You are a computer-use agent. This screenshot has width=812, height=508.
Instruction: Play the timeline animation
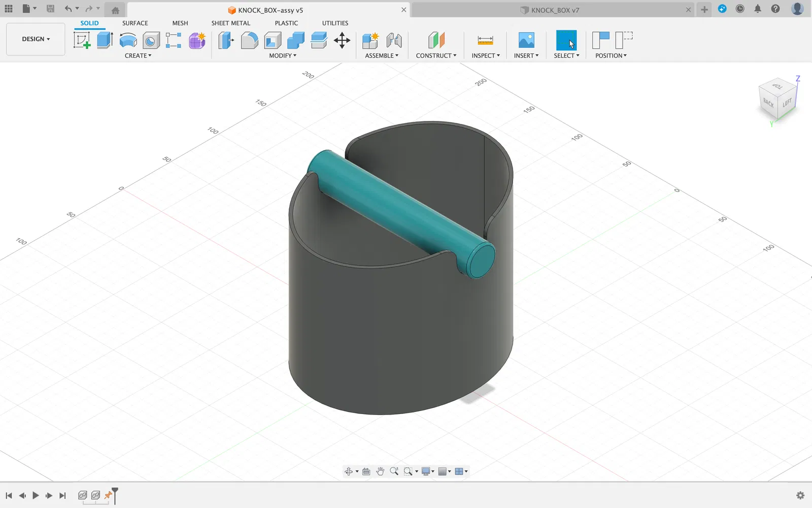click(36, 495)
